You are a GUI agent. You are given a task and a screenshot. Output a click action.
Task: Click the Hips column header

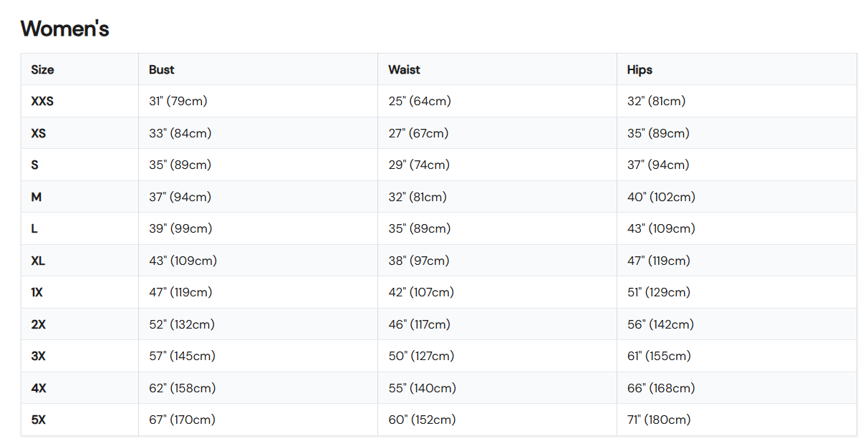click(x=640, y=69)
